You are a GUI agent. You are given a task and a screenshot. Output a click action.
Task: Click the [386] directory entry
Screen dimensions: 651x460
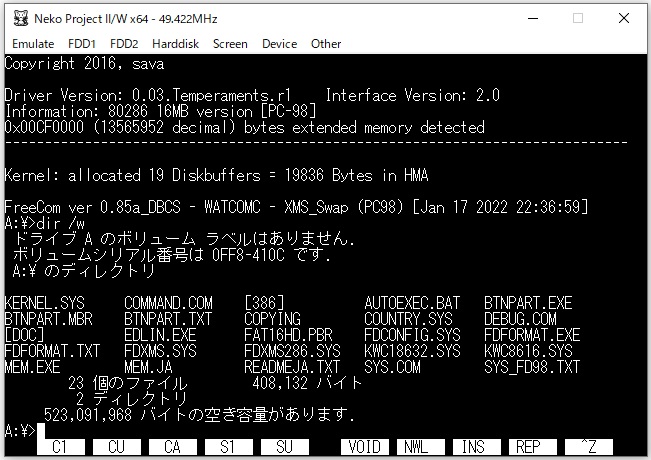point(264,303)
